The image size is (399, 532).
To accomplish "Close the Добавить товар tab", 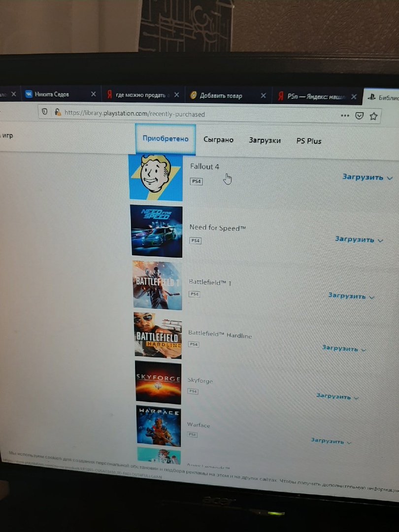I will 263,96.
